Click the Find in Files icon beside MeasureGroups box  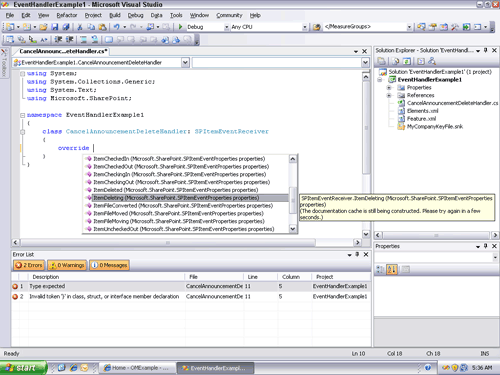coord(317,27)
